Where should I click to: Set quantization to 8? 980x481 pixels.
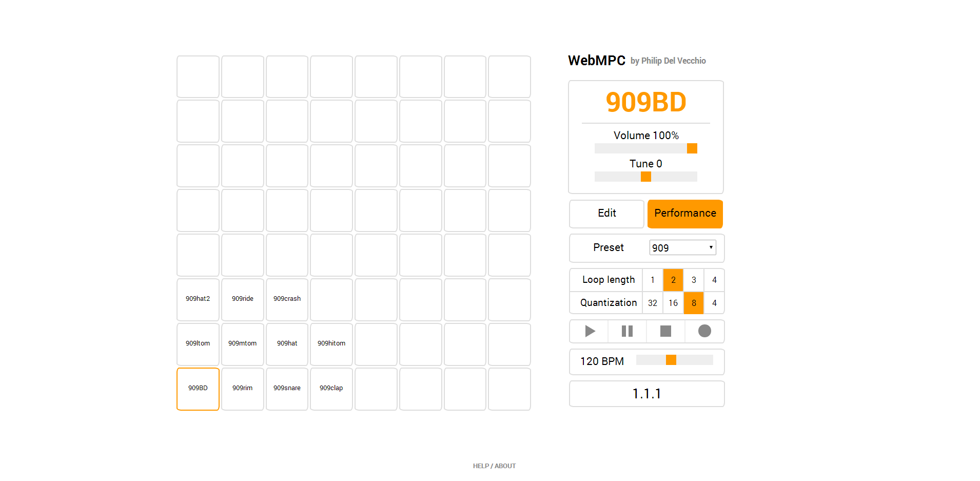click(694, 303)
